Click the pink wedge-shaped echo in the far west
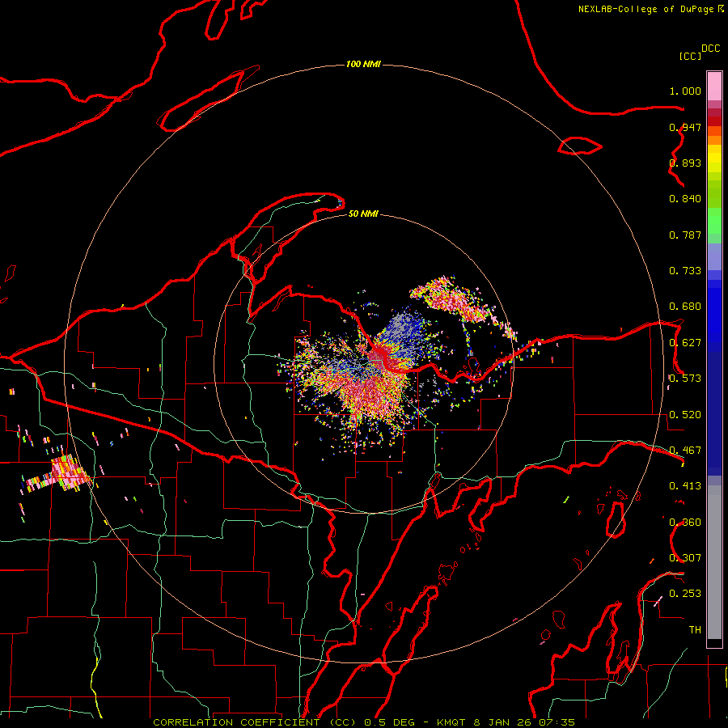The width and height of the screenshot is (728, 728). (x=69, y=472)
